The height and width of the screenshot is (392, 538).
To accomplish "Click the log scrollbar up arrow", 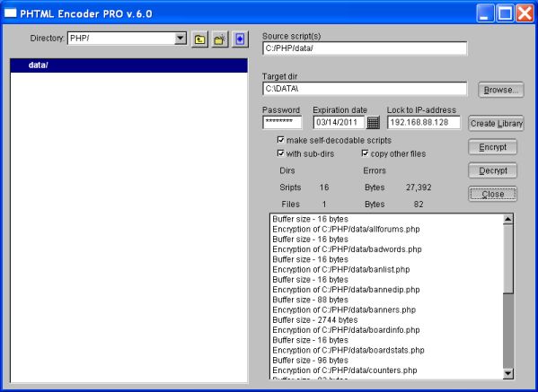I will [508, 219].
